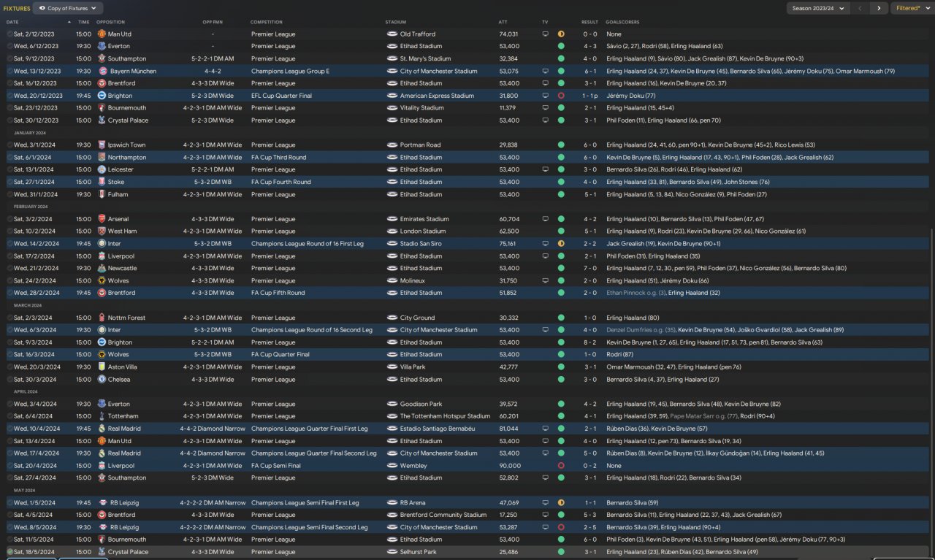
Task: Open the Copy of Fixtures view dropdown
Action: tap(68, 8)
